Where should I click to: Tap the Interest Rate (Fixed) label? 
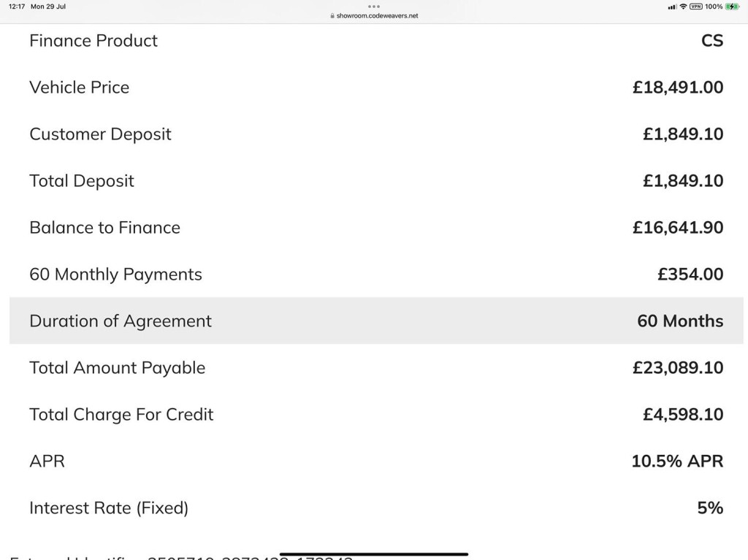[x=109, y=508]
